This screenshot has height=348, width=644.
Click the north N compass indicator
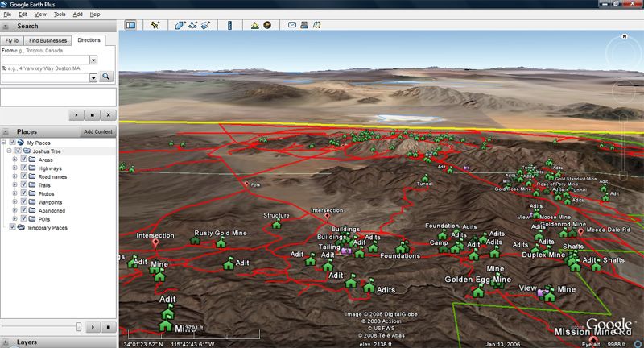click(x=625, y=36)
